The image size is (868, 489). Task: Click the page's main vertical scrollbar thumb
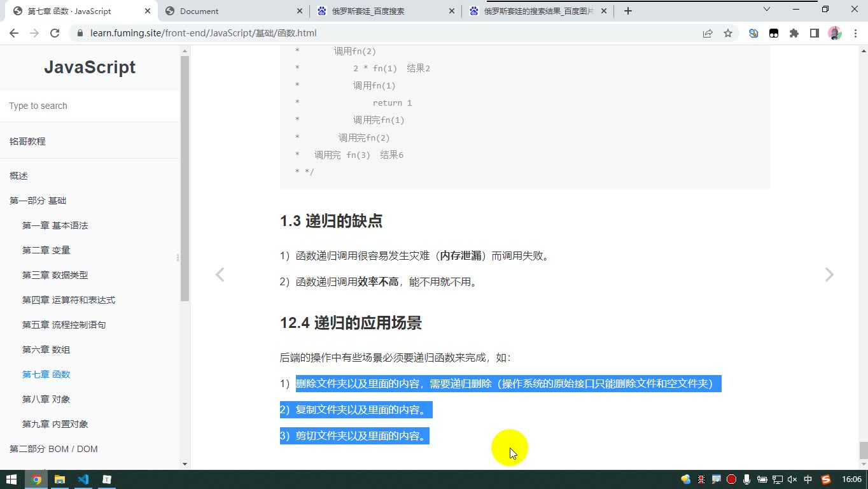click(864, 450)
